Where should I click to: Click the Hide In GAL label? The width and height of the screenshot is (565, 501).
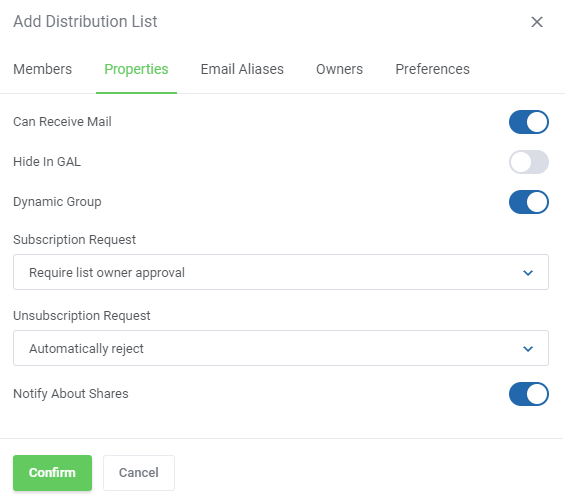(47, 162)
